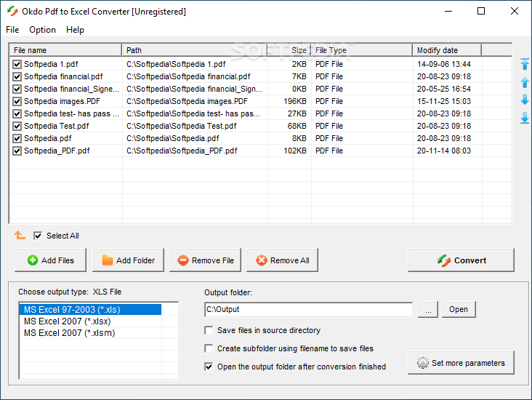Click the Remove File button

[x=205, y=260]
